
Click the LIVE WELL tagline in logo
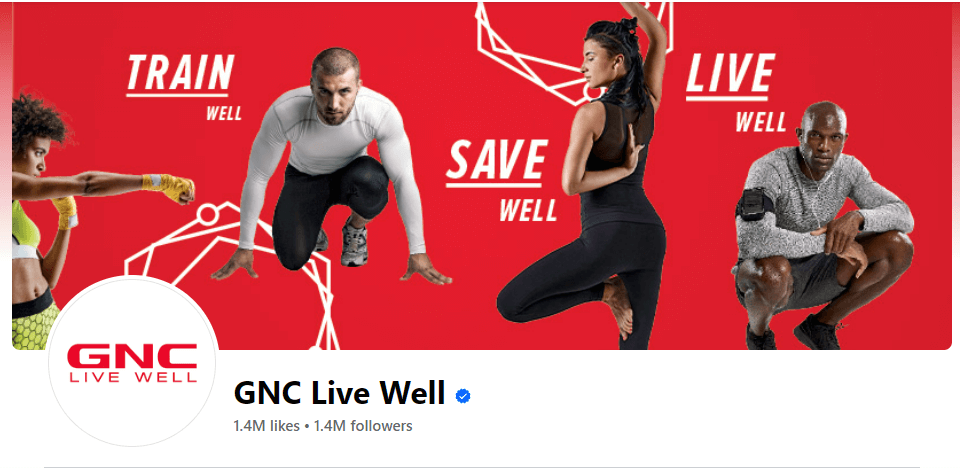(133, 377)
